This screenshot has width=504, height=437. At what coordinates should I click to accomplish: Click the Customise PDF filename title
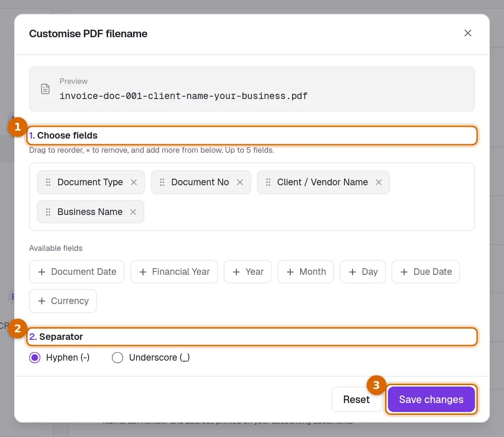click(x=88, y=33)
